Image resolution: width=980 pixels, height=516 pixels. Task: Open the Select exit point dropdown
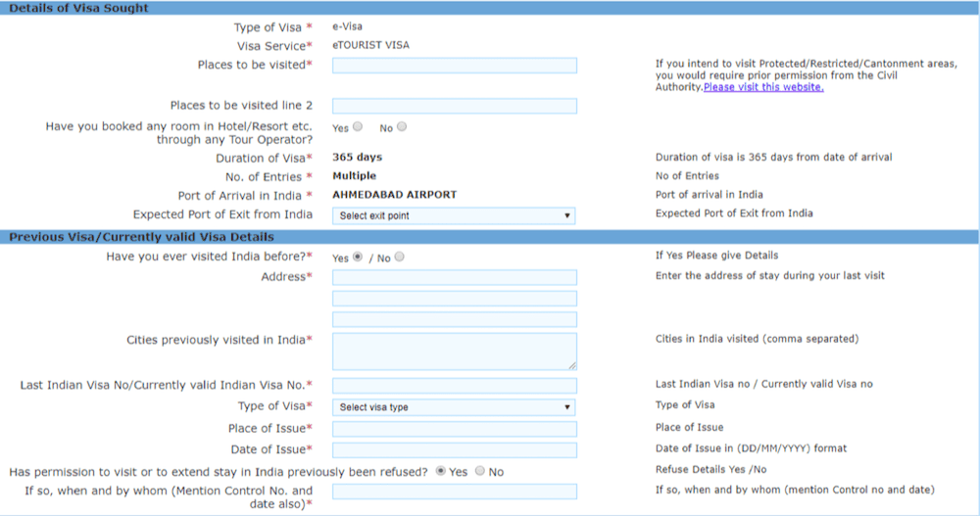(x=454, y=215)
